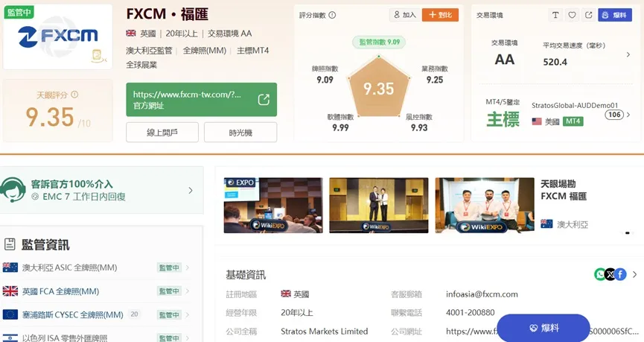This screenshot has height=342, width=644.
Task: Click the 9.35 pentagon radar chart
Action: coord(379,87)
